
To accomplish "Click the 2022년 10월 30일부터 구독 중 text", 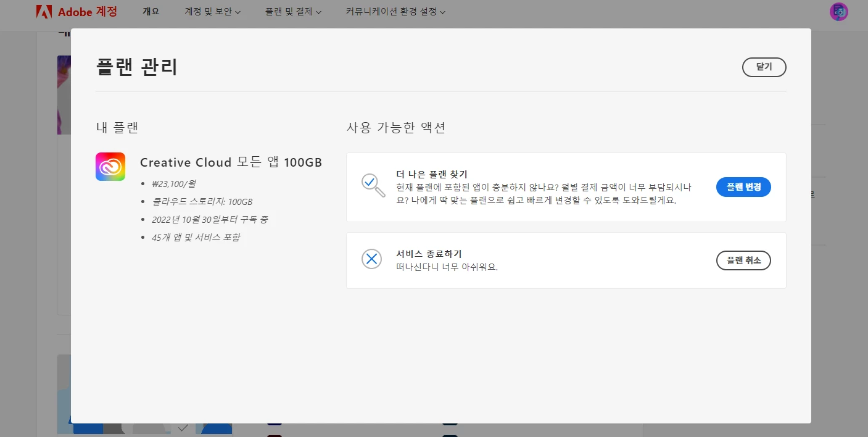I will point(210,220).
